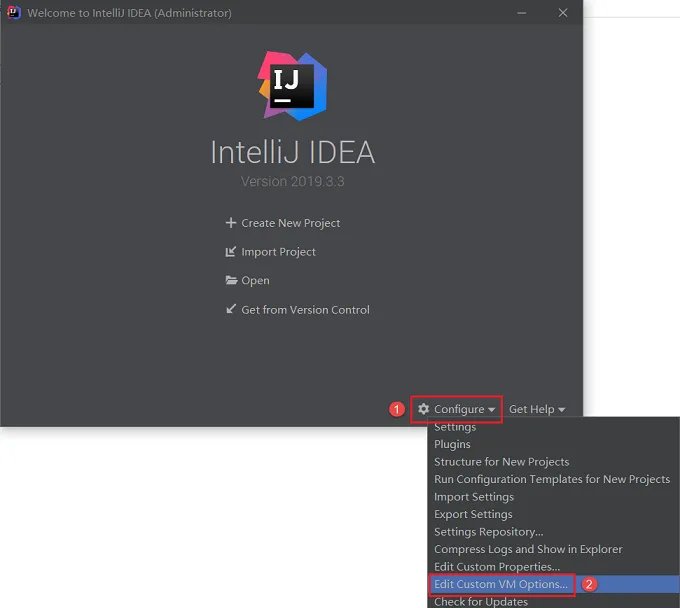Click the plus icon beside Create New Project
The height and width of the screenshot is (608, 680).
click(231, 222)
